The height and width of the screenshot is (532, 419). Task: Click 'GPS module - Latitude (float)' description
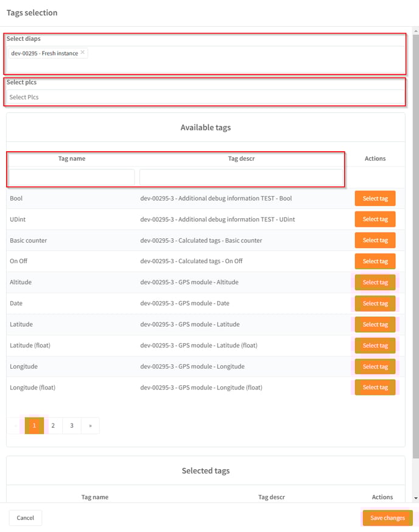coord(199,346)
